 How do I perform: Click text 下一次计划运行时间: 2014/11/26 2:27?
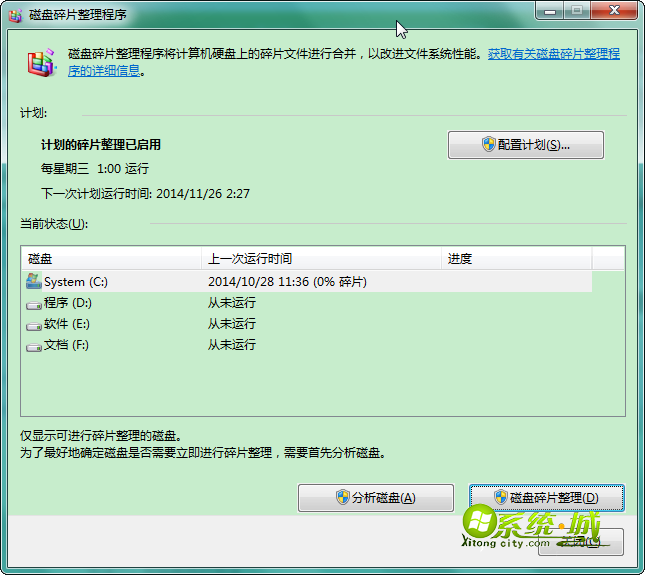[145, 193]
